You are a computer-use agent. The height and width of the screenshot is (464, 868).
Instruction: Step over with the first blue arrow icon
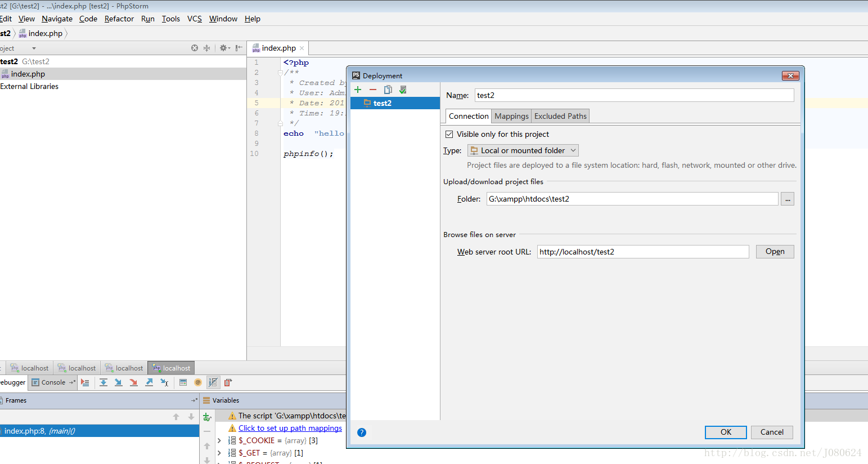point(104,382)
